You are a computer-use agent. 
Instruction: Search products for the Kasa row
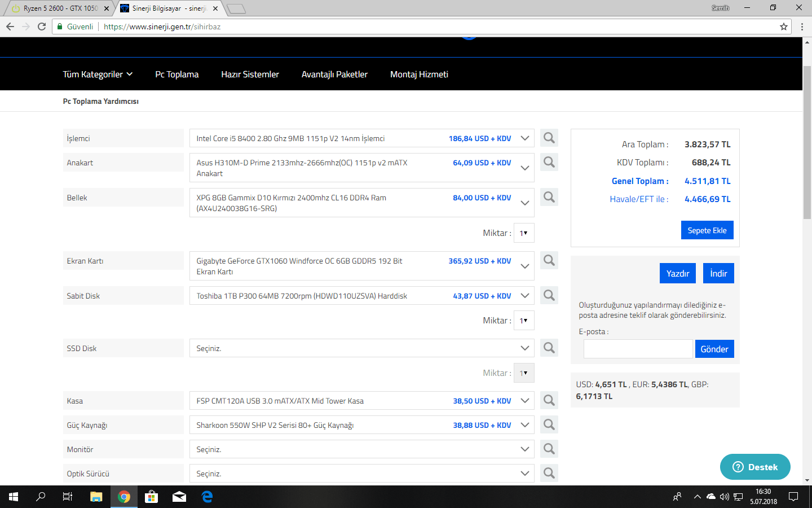549,400
